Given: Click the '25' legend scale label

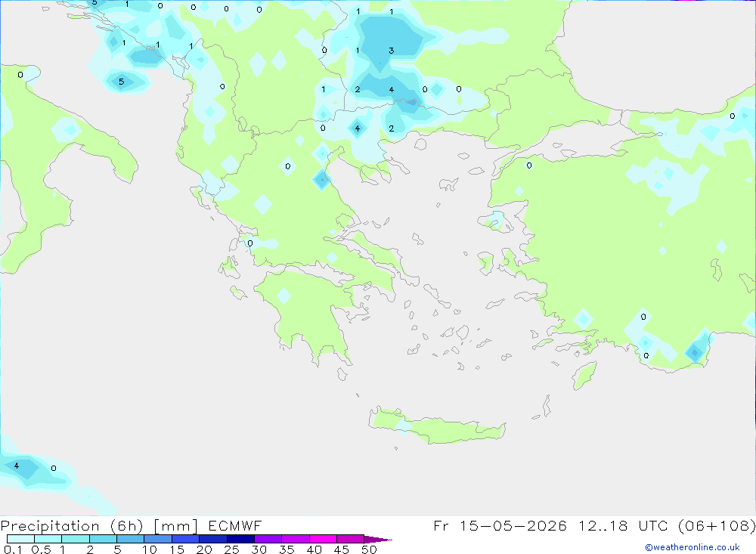Looking at the screenshot, I should pyautogui.click(x=231, y=549).
